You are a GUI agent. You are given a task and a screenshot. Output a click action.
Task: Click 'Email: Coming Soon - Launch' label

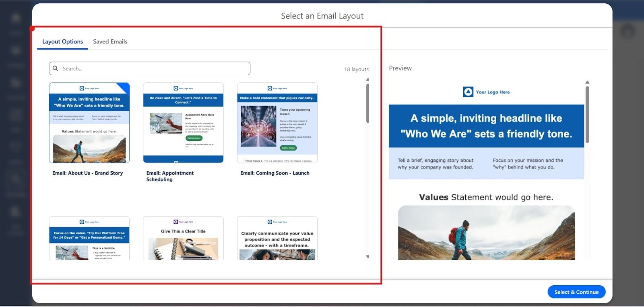275,173
